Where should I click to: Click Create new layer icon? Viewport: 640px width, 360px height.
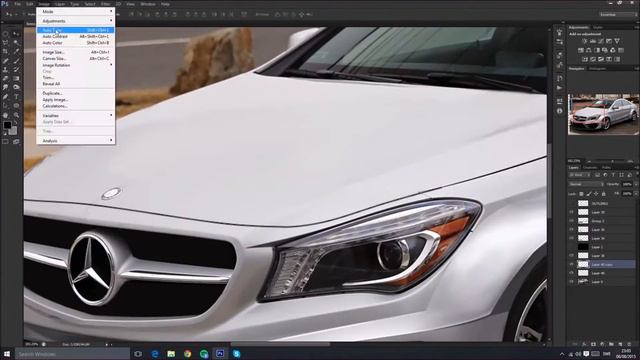point(620,344)
